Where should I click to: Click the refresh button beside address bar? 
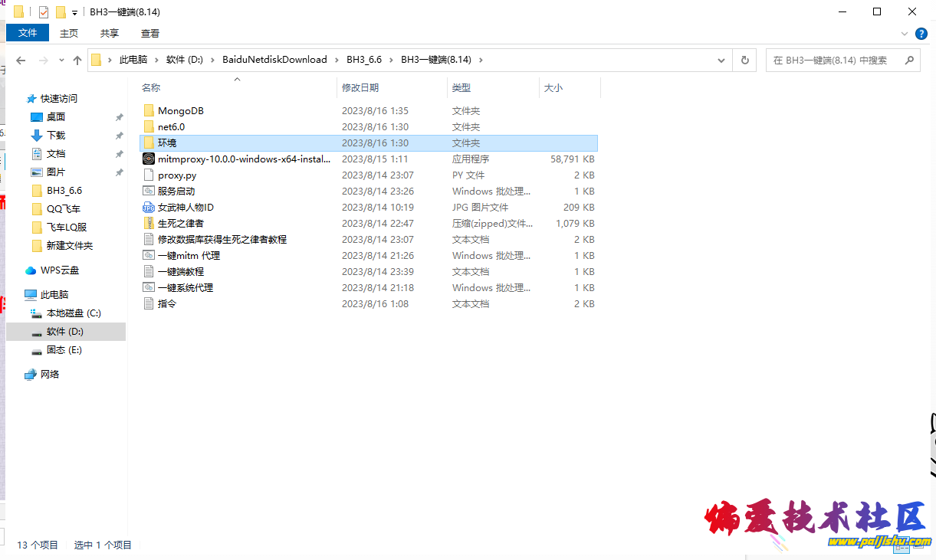click(x=744, y=60)
